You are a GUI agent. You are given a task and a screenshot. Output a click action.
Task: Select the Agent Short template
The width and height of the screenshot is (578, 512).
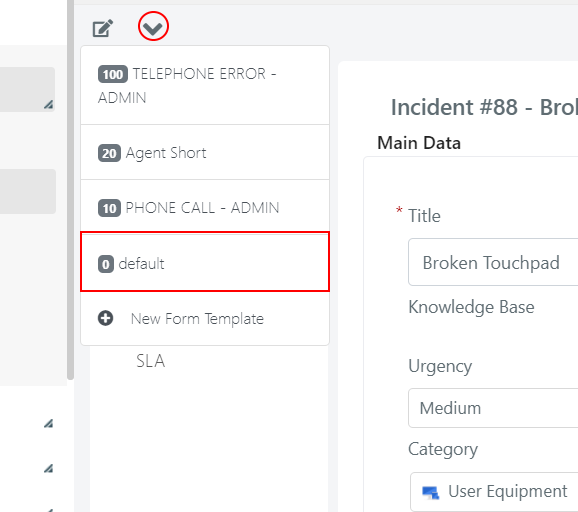205,153
